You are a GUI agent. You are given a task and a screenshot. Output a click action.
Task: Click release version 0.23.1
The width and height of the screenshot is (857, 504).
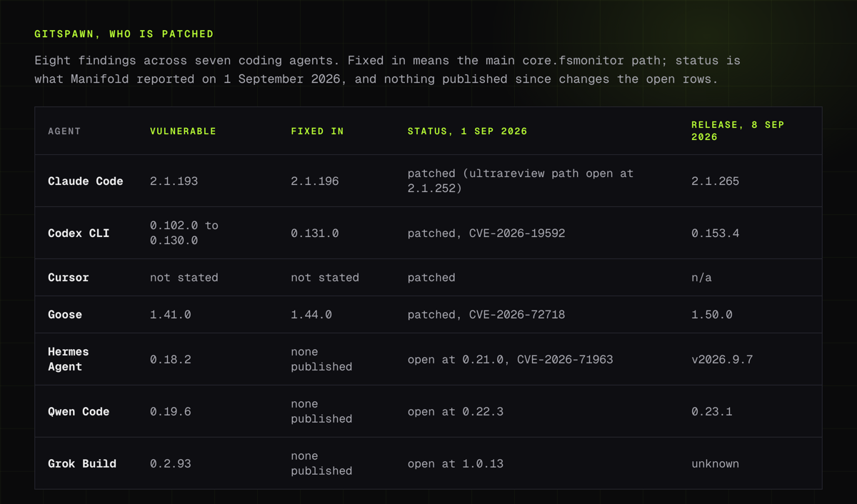coord(711,412)
